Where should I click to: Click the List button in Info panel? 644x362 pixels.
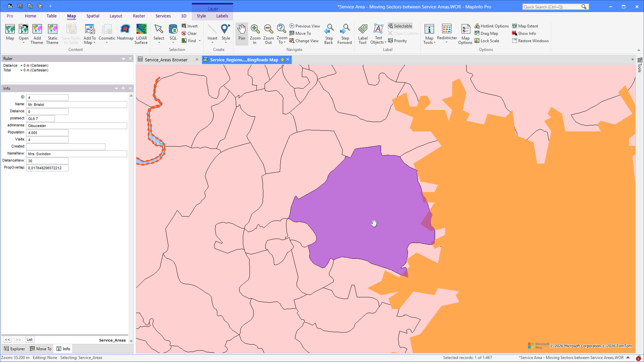30,340
